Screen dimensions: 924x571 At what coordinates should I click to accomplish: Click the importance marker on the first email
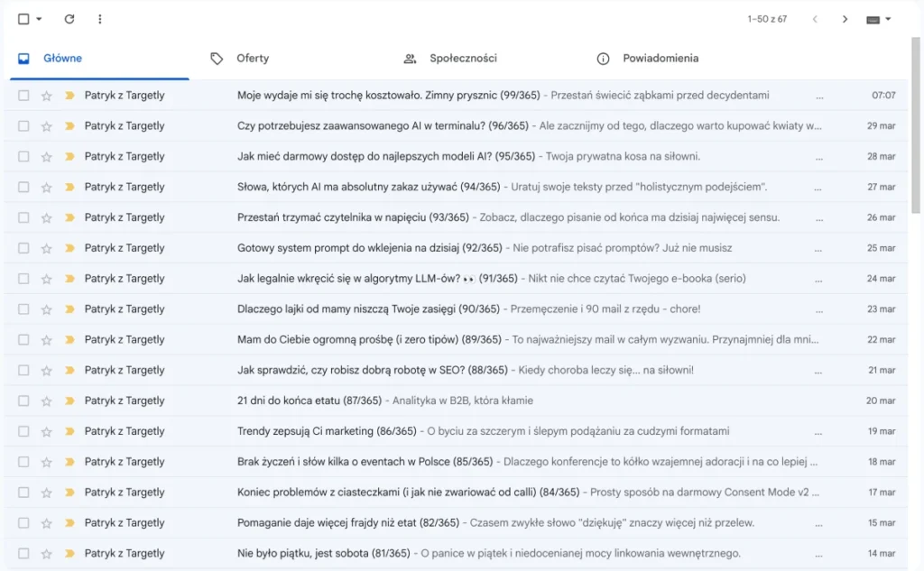[68, 95]
